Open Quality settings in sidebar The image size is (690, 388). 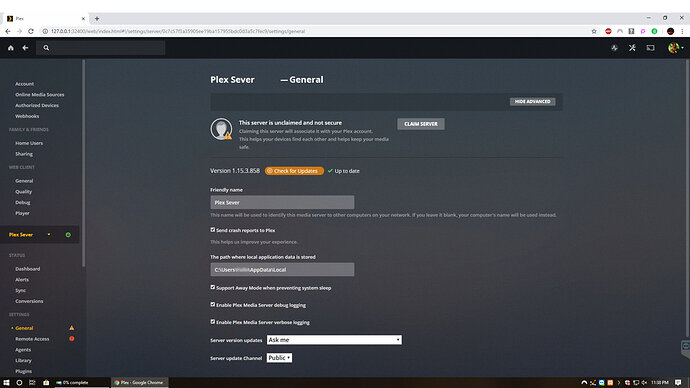point(23,192)
